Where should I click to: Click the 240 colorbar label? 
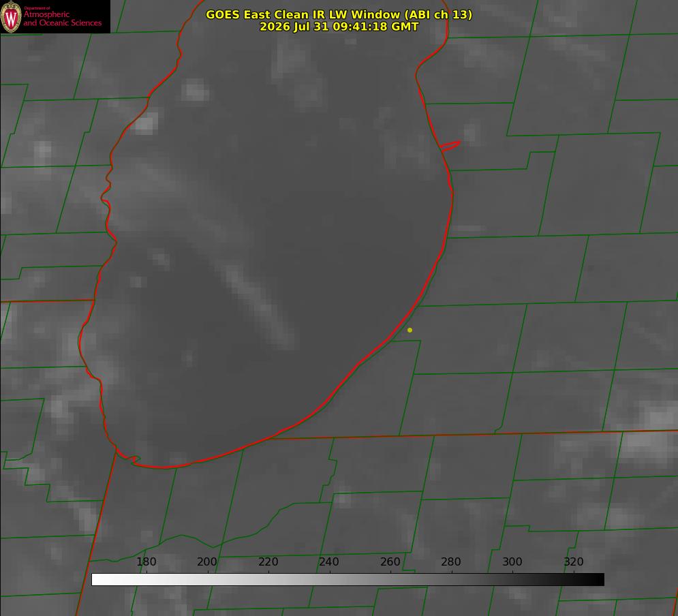328,561
